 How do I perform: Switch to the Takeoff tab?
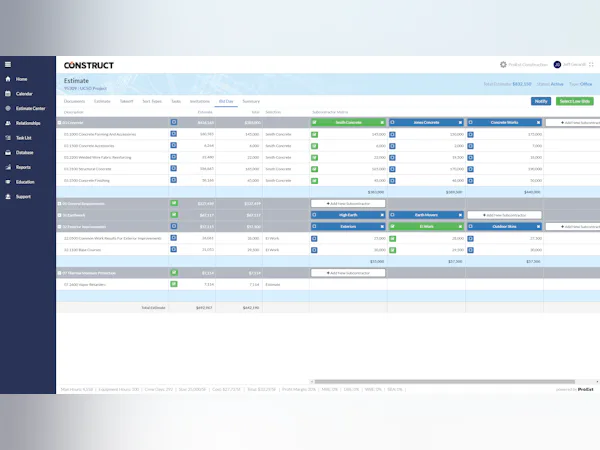click(127, 101)
